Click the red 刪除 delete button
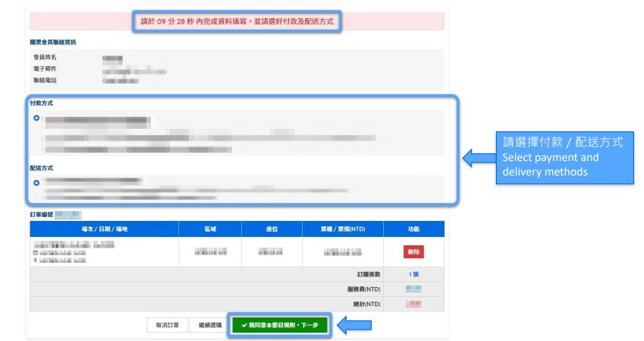The width and height of the screenshot is (644, 341). tap(413, 251)
